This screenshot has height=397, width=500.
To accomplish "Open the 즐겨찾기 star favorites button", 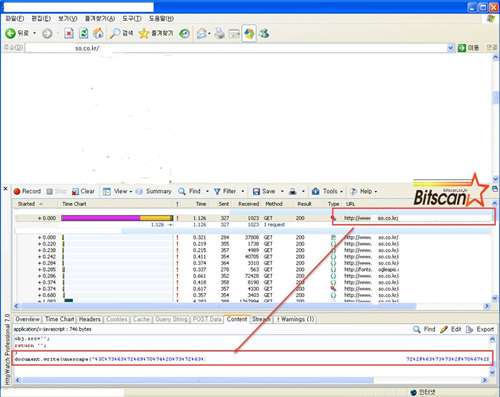I will tap(156, 33).
